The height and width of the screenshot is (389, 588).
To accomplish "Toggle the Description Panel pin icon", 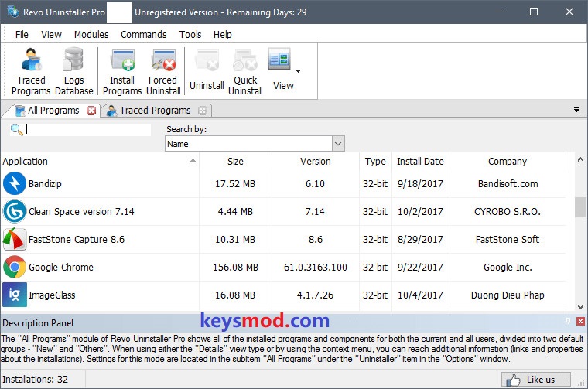I will pos(568,321).
